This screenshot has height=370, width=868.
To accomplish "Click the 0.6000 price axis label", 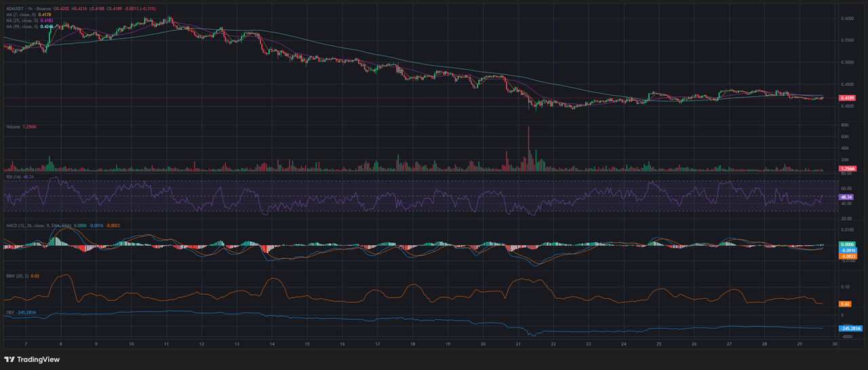I will pos(847,18).
